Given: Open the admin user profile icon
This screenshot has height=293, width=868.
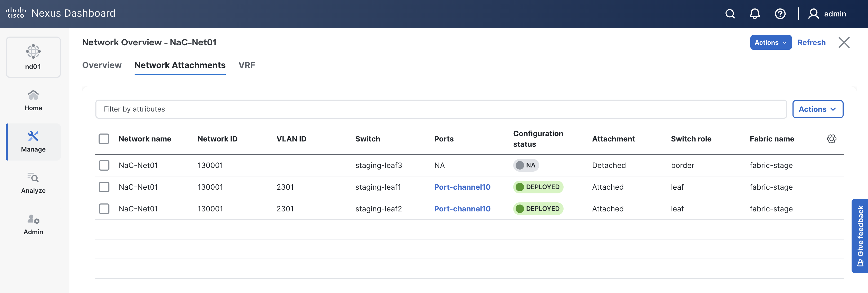Looking at the screenshot, I should (x=813, y=14).
